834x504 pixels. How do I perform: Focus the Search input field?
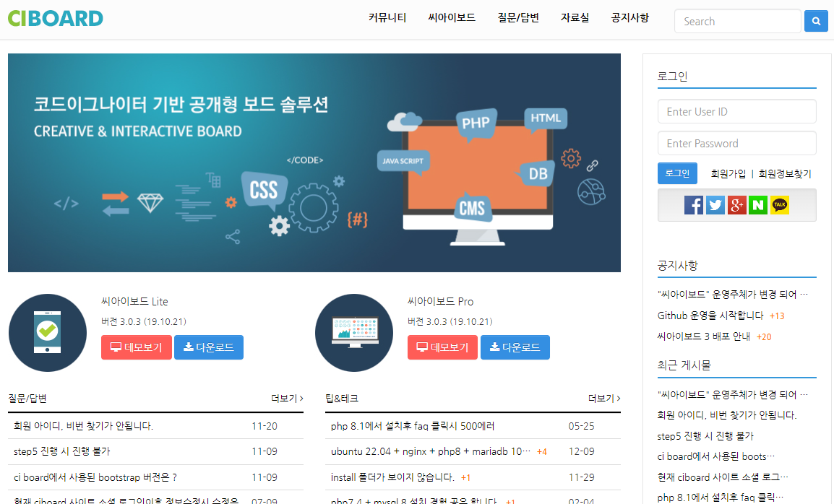738,21
